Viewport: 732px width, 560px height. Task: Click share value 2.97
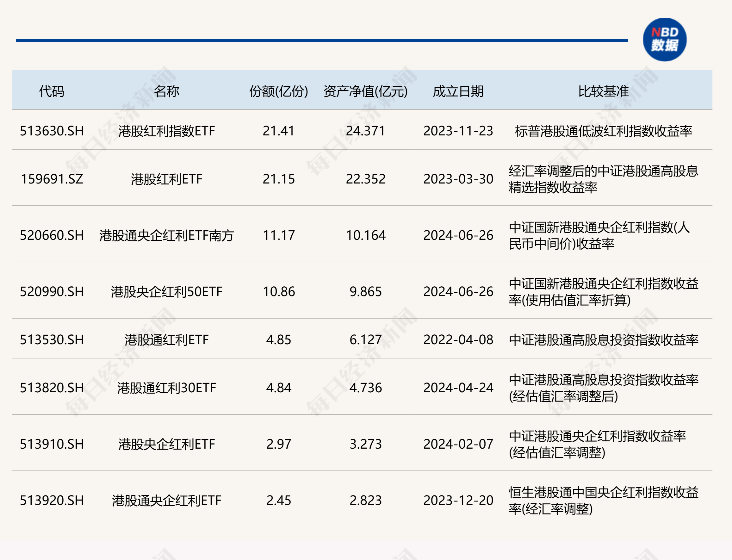(x=279, y=444)
